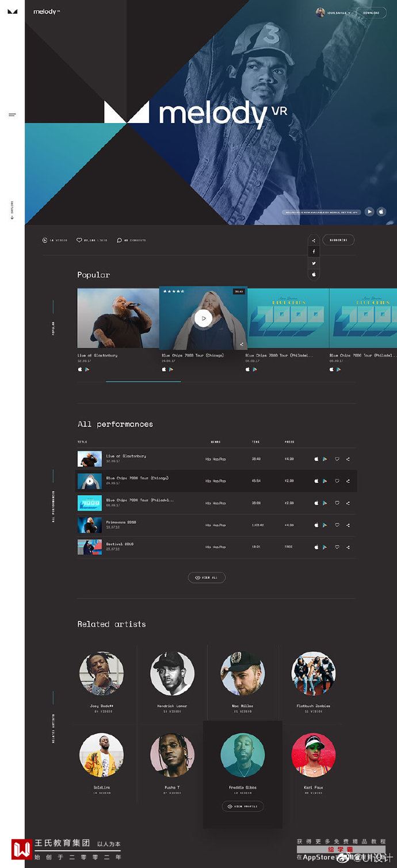Share the Live at Glastonbury row
The height and width of the screenshot is (868, 397).
coord(348,459)
